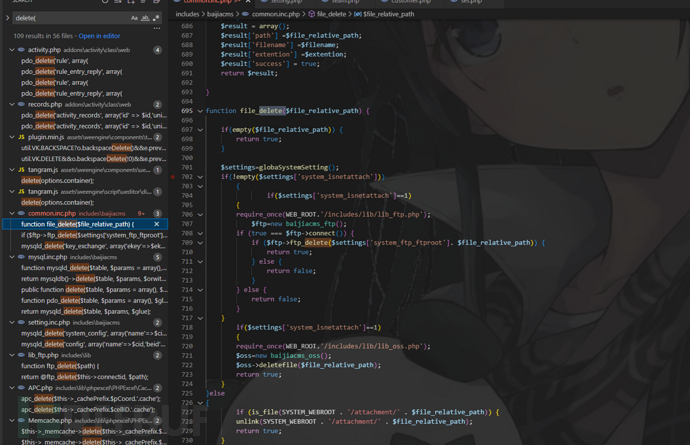Viewport: 690px width, 445px height.
Task: Place cursor on $oss->deletefile line 722
Action: [x=308, y=365]
